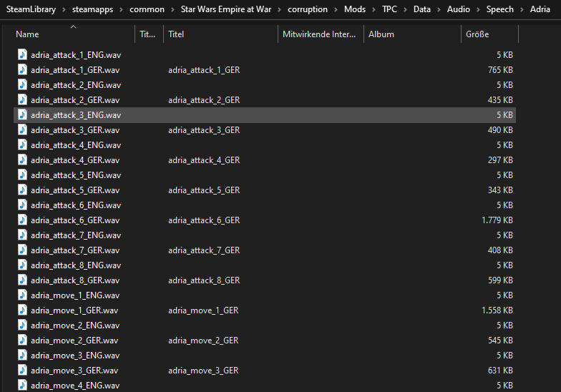Select the highlighted file adria_attack_3_ENG.wav
Viewport: 561px width, 392px height.
76,114
